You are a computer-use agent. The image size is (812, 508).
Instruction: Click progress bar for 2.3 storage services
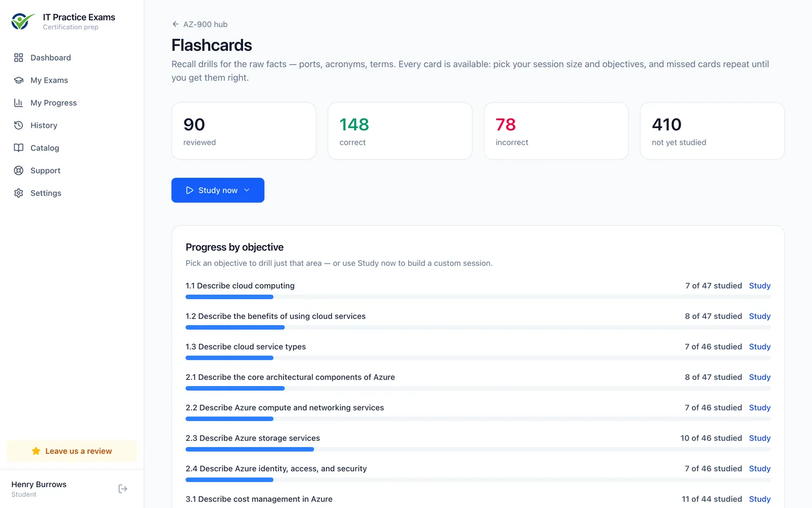[478, 449]
